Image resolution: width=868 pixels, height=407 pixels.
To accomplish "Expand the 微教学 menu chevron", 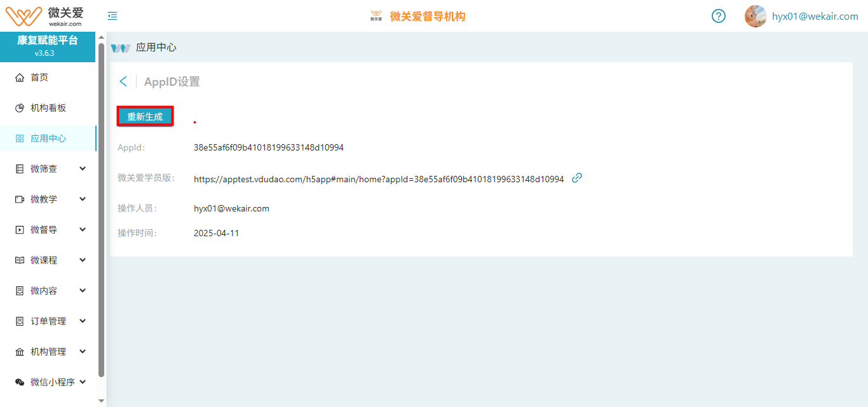I will click(x=83, y=199).
